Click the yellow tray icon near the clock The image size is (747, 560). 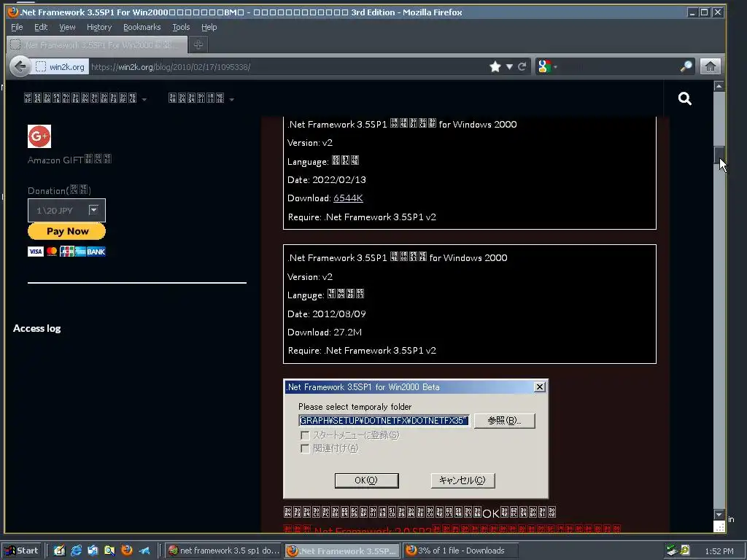[684, 551]
